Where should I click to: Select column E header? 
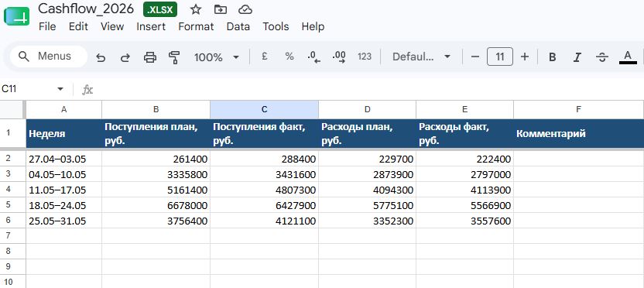464,109
